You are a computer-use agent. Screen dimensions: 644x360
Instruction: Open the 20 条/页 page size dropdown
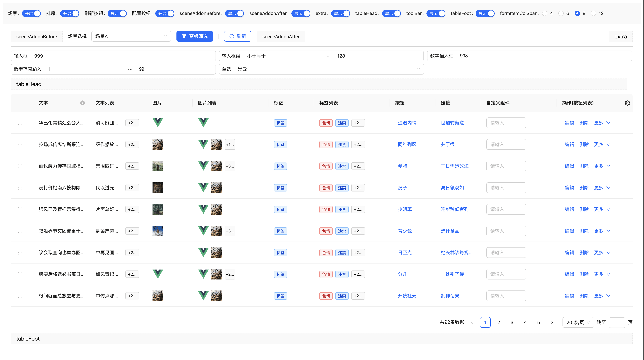578,322
